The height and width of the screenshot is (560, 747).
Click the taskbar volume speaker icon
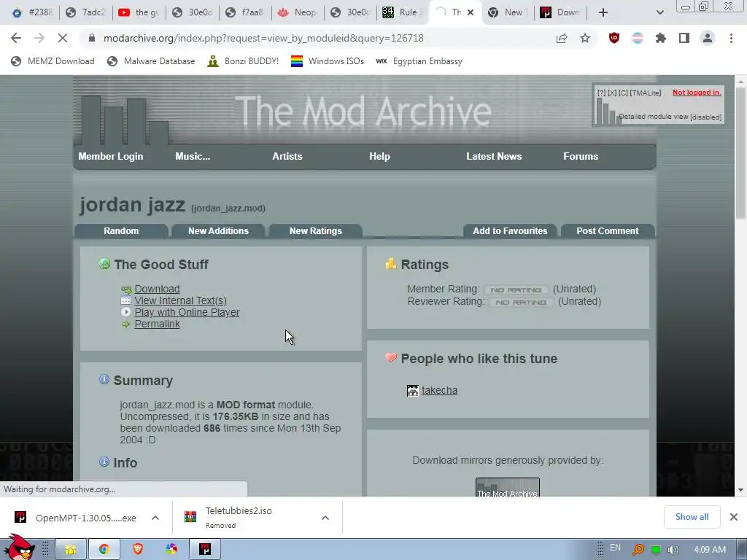click(673, 550)
